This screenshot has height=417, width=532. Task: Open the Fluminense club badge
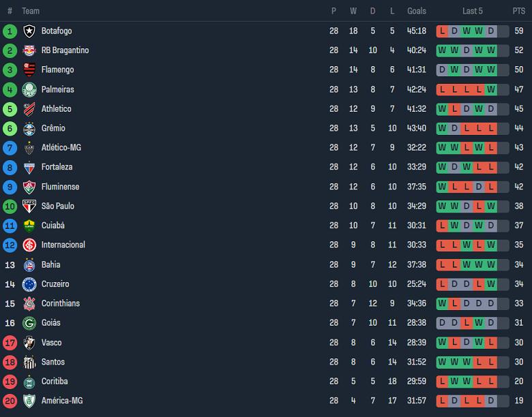[29, 187]
